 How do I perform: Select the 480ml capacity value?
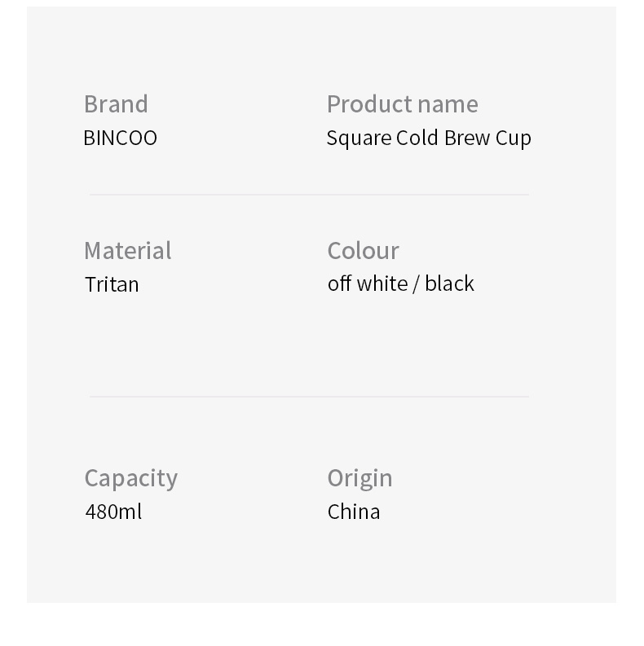113,512
